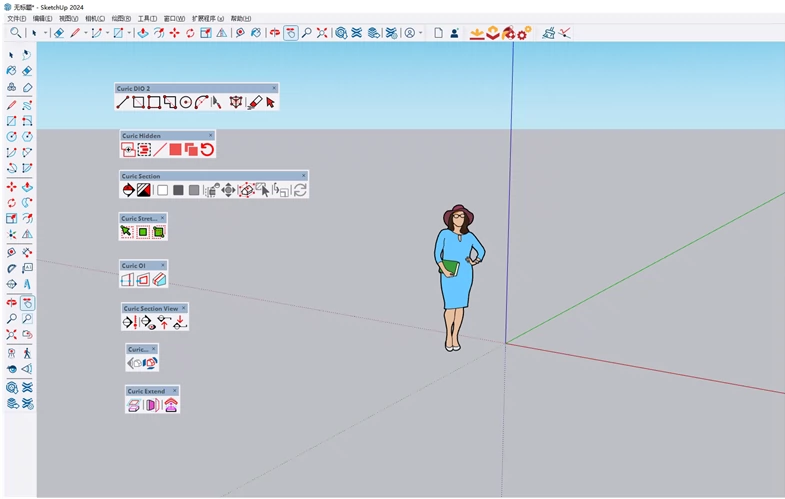Click the woman figure in the viewport

tap(458, 275)
